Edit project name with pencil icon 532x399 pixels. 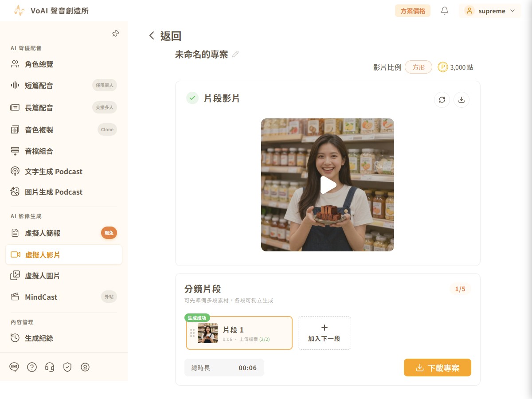(235, 54)
